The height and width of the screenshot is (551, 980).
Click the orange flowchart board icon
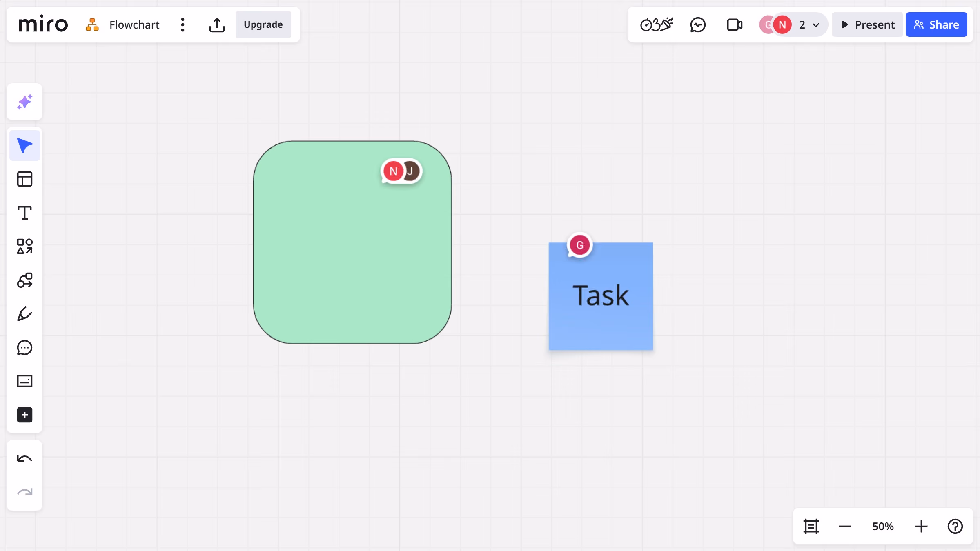click(x=92, y=24)
